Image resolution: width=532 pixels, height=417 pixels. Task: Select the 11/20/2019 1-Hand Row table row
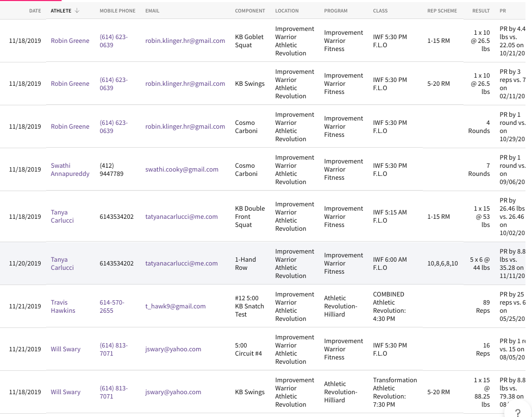pyautogui.click(x=262, y=263)
